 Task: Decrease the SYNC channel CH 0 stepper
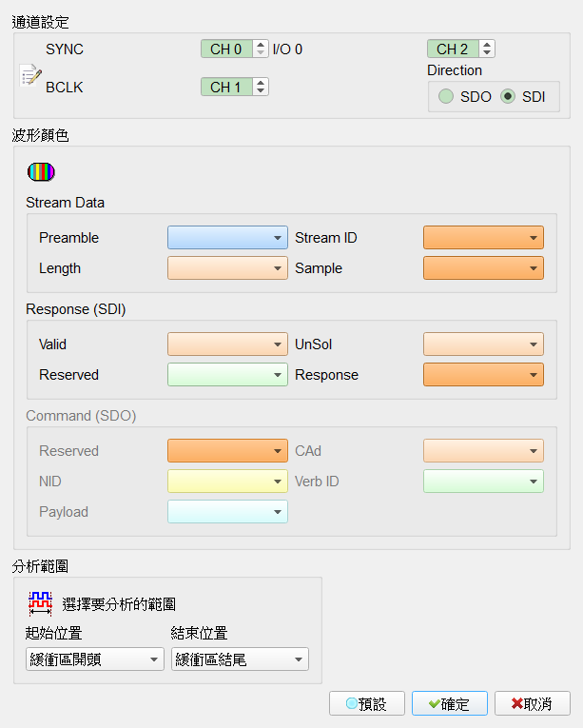click(261, 52)
